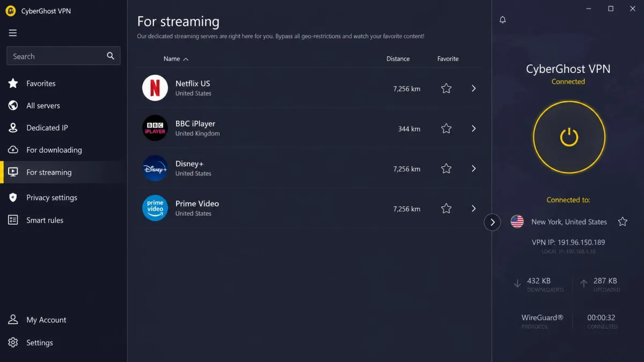Favorite the BBC iPlayer server star

click(x=446, y=129)
